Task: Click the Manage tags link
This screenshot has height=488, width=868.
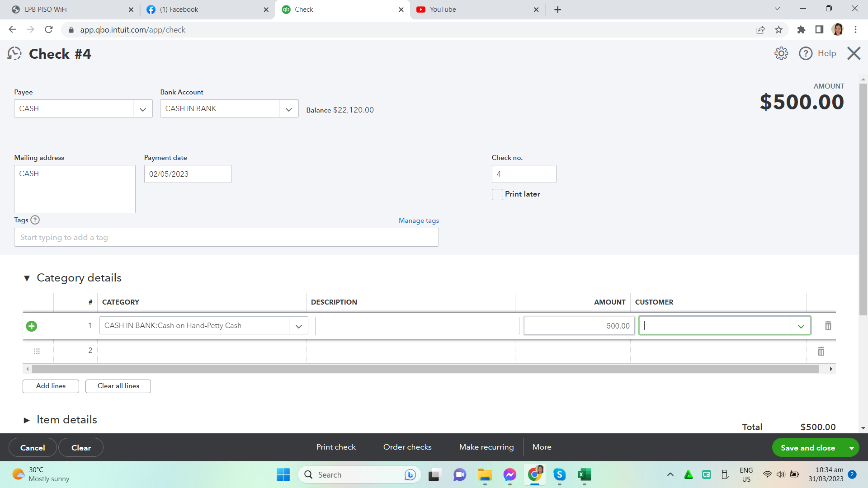Action: coord(419,221)
